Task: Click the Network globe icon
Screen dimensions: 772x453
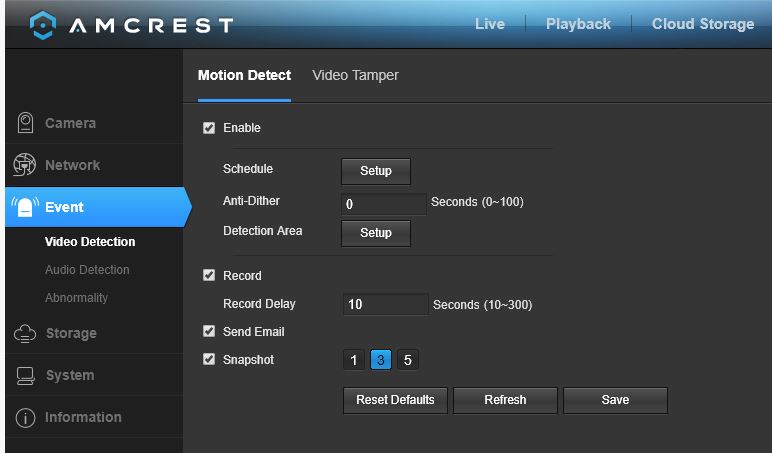Action: tap(25, 165)
